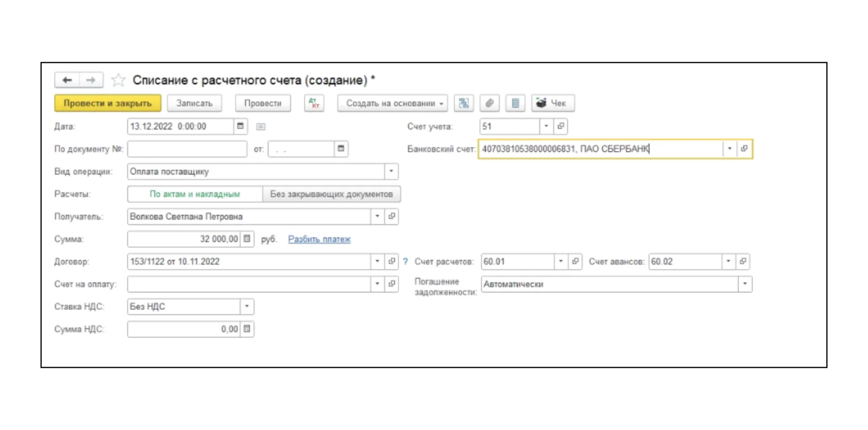This screenshot has height=430, width=868.
Task: Open the Получатель record via open icon
Action: click(392, 216)
